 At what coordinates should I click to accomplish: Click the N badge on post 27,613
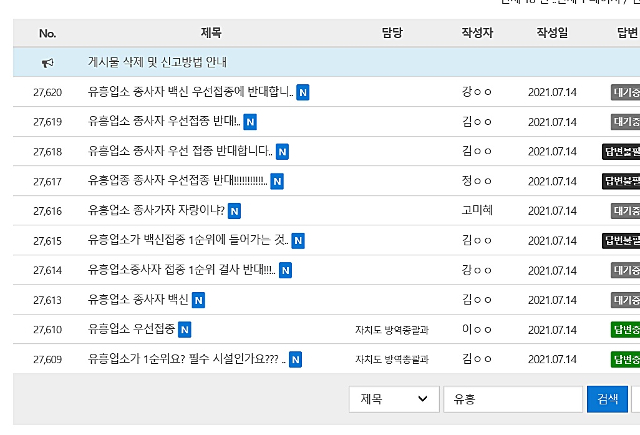(x=198, y=300)
